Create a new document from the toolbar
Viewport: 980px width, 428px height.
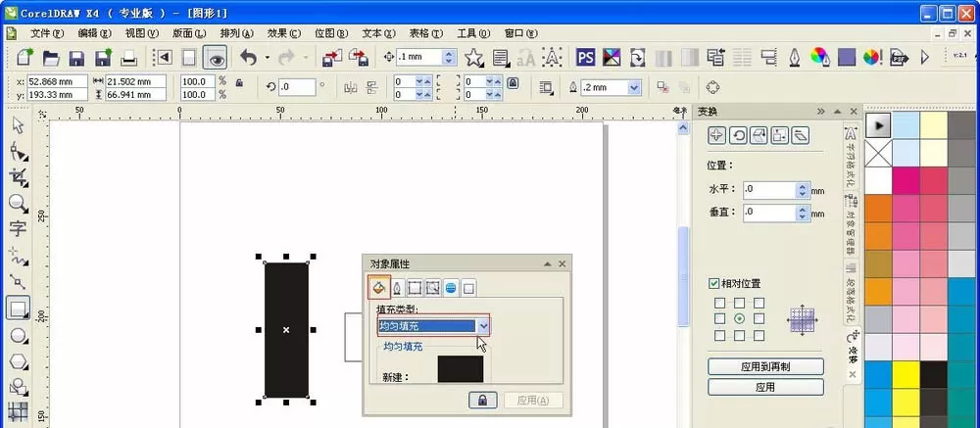(25, 58)
